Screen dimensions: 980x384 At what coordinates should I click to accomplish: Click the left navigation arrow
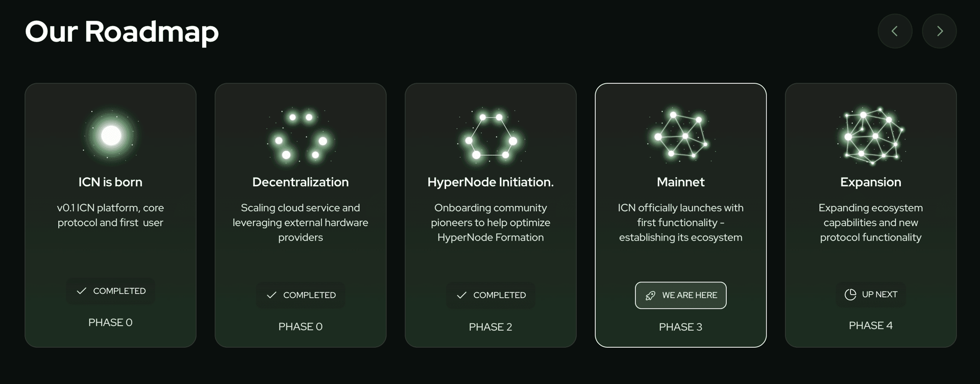pos(895,31)
